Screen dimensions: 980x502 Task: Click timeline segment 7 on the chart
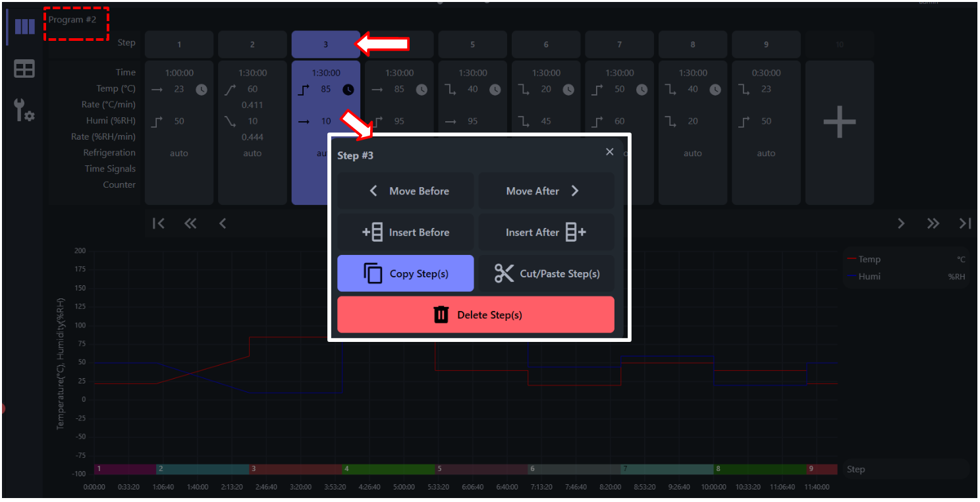click(667, 469)
